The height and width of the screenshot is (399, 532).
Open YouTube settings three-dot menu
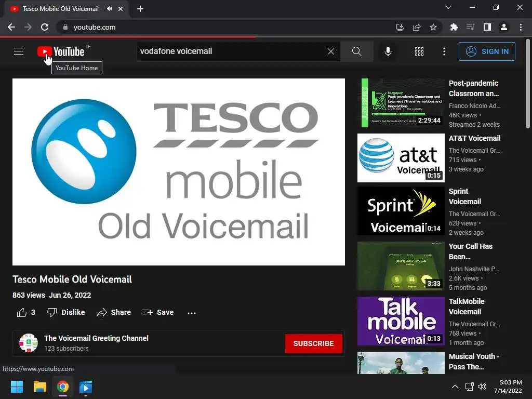(x=444, y=51)
